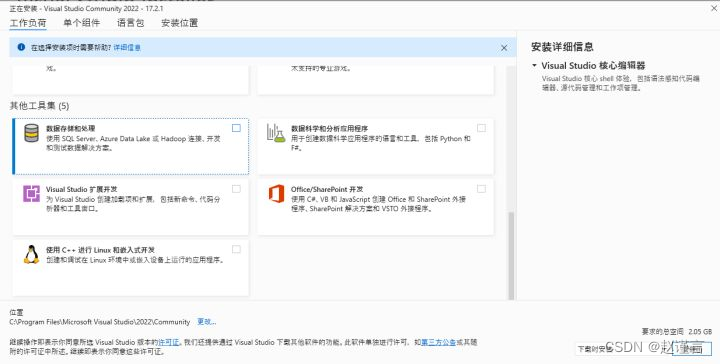The height and width of the screenshot is (364, 720).
Task: Dismiss the help banner with its X
Action: [x=504, y=48]
